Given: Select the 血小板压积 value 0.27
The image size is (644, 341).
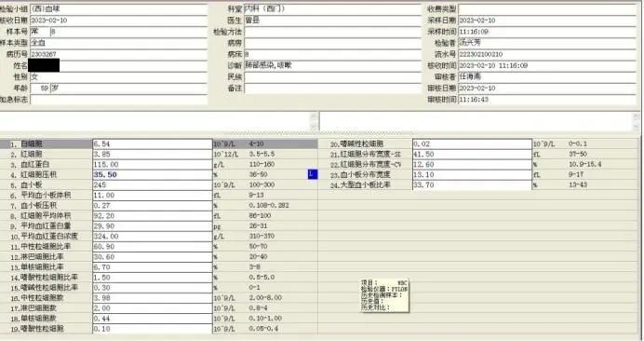Looking at the screenshot, I should (x=153, y=206).
